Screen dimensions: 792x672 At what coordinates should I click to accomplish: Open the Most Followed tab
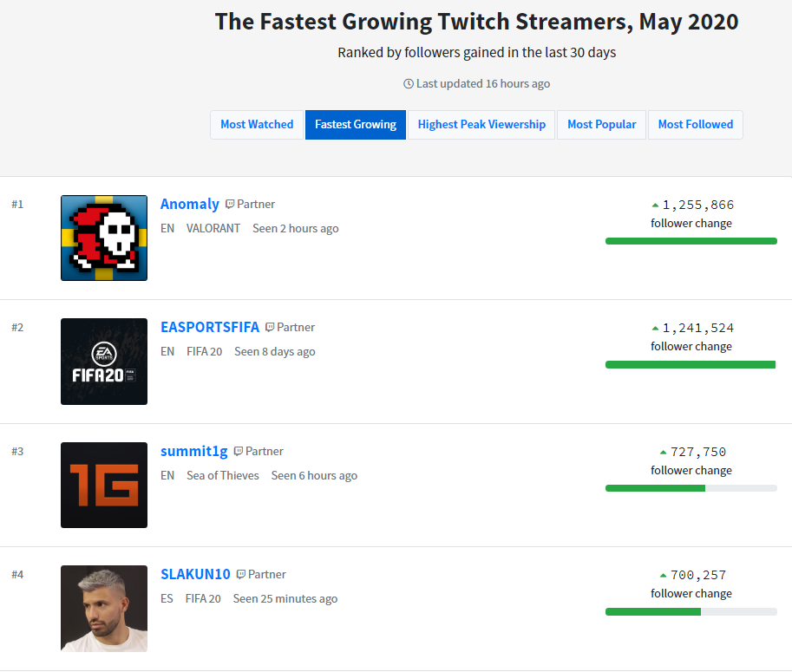point(696,125)
